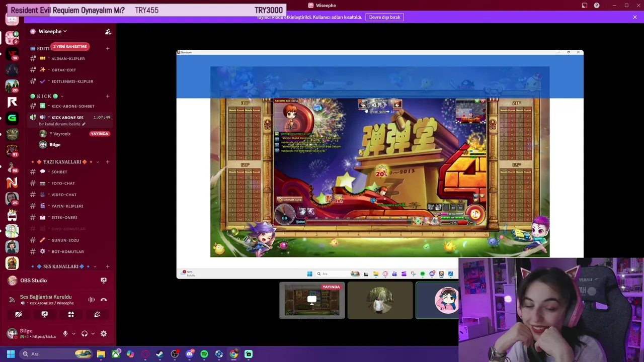
Task: Open the ALINAN-KLIPLER channel
Action: pyautogui.click(x=68, y=58)
